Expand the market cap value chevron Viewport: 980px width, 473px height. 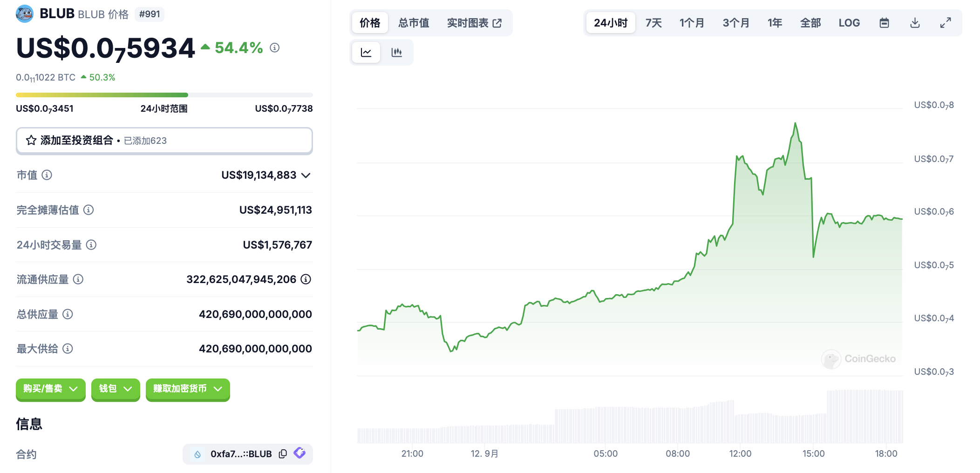(306, 176)
